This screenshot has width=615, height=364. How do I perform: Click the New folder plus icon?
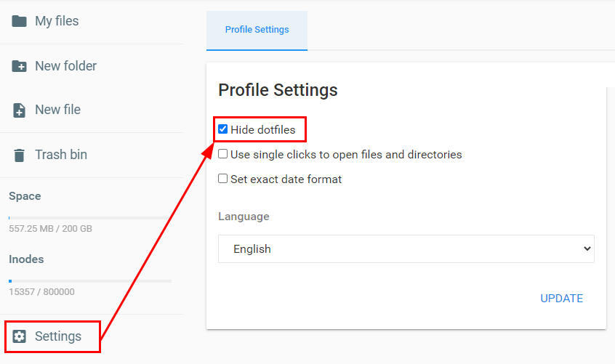(20, 66)
